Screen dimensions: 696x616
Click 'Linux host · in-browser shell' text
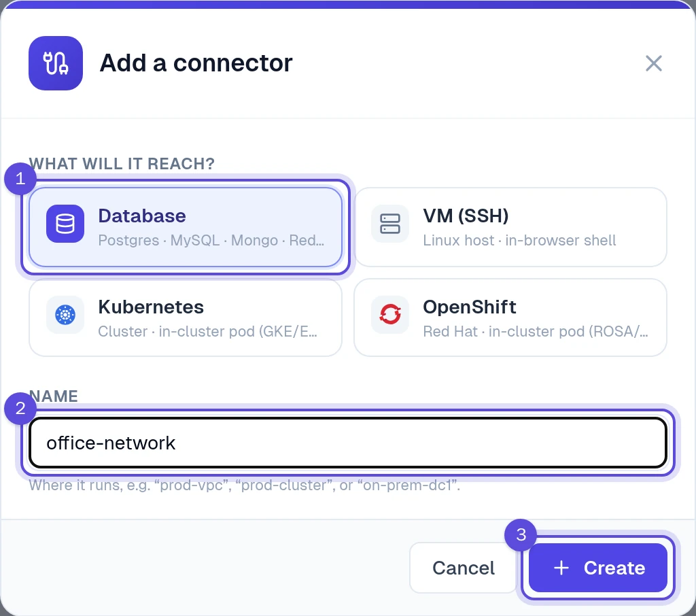click(519, 240)
